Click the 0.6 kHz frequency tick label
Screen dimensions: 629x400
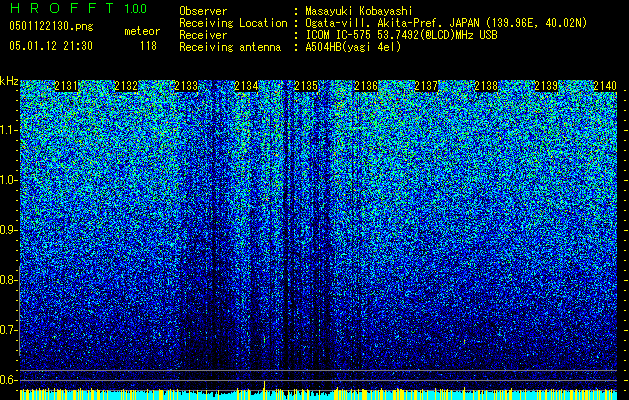click(9, 380)
